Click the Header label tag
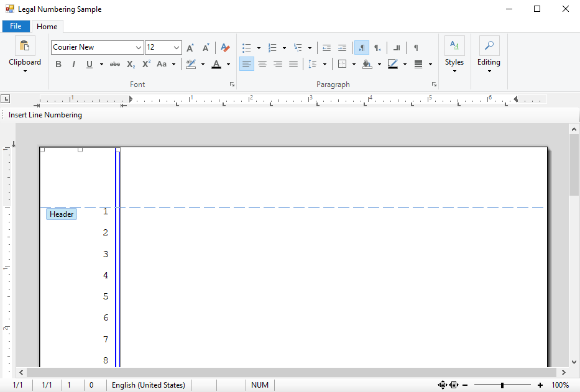 (x=62, y=214)
